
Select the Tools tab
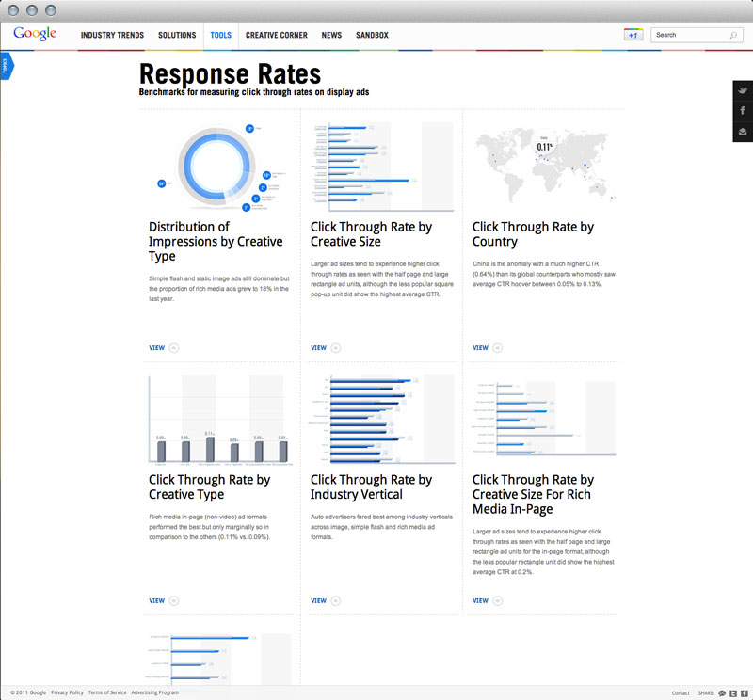pos(221,35)
